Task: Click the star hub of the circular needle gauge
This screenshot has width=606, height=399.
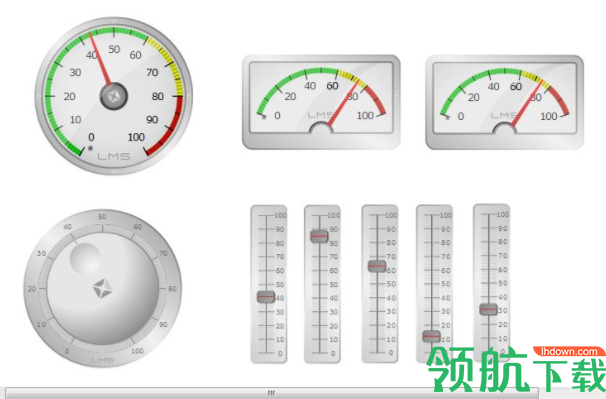Action: click(x=114, y=96)
